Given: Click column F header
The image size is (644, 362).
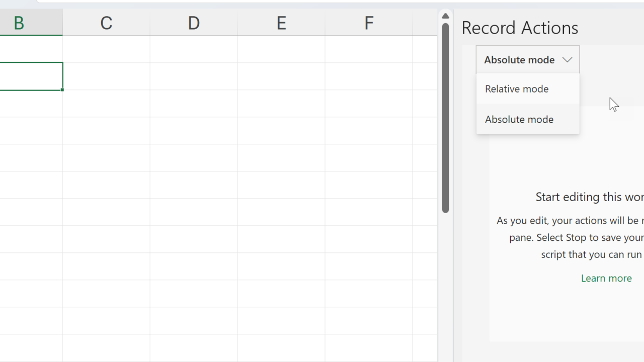Looking at the screenshot, I should [369, 23].
